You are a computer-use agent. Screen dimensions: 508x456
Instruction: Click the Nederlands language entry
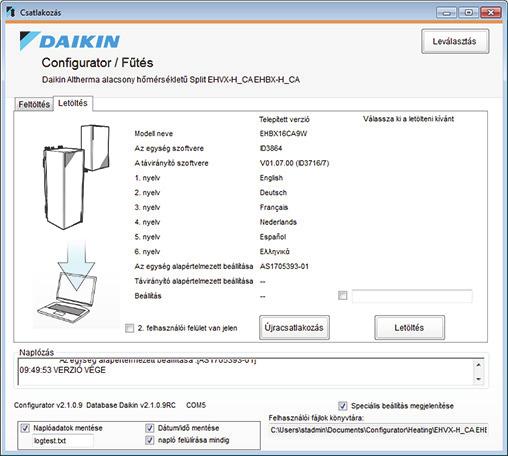(278, 222)
